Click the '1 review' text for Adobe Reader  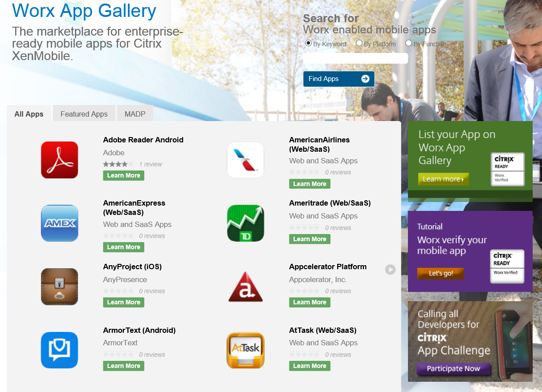click(x=151, y=164)
